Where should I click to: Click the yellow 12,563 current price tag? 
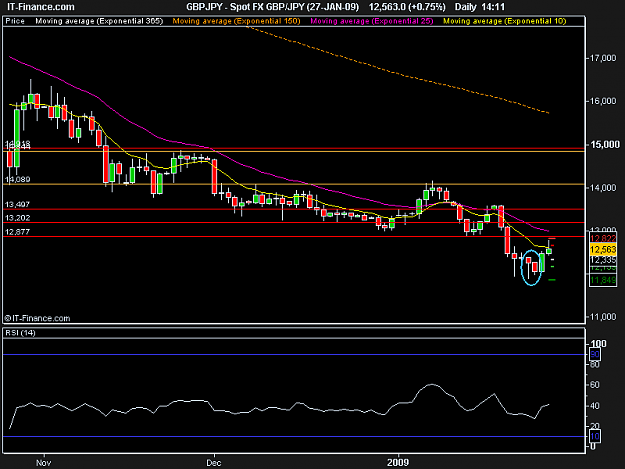pyautogui.click(x=603, y=249)
